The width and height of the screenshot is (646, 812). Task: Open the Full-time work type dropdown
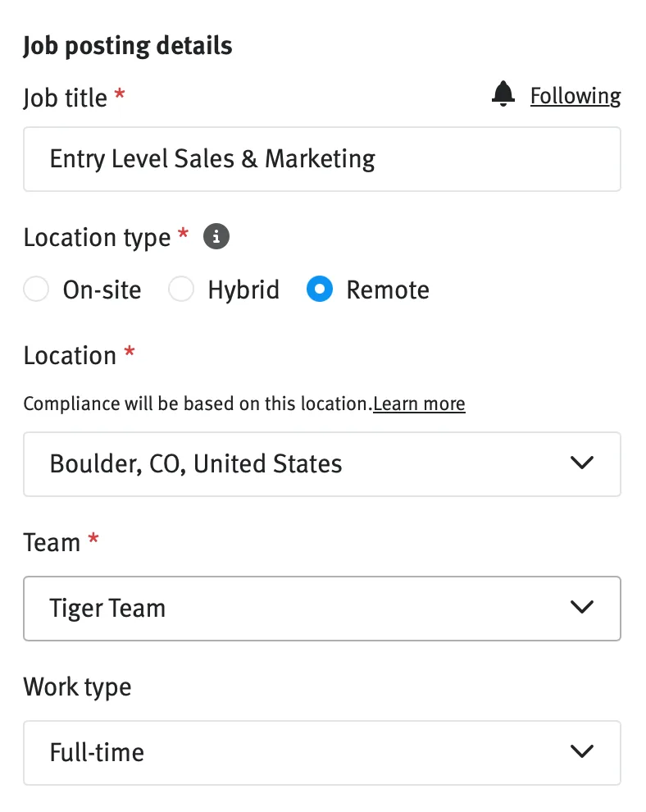click(x=322, y=753)
